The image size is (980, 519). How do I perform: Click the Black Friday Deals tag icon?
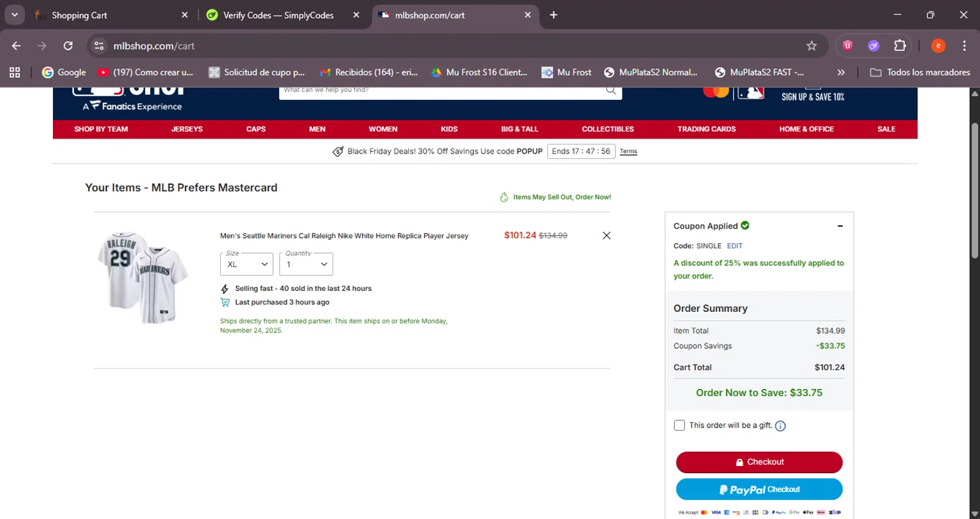338,152
